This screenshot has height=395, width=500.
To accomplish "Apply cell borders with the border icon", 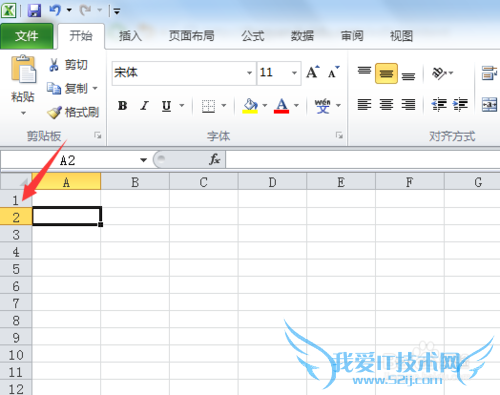I will pos(208,106).
